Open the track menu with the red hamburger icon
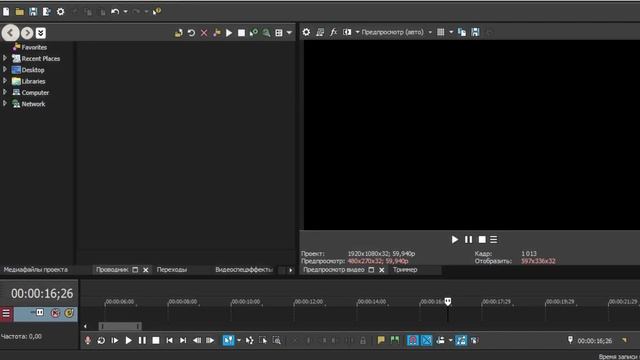Screen dimensions: 640x360 coord(6,313)
